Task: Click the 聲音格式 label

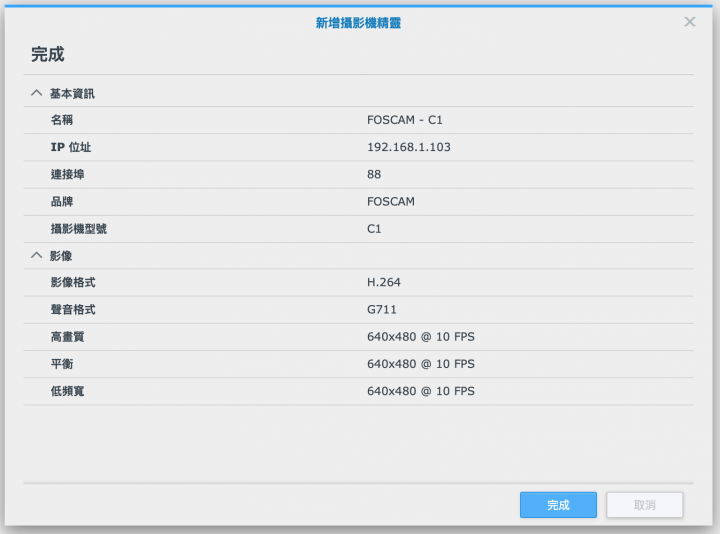Action: 73,309
